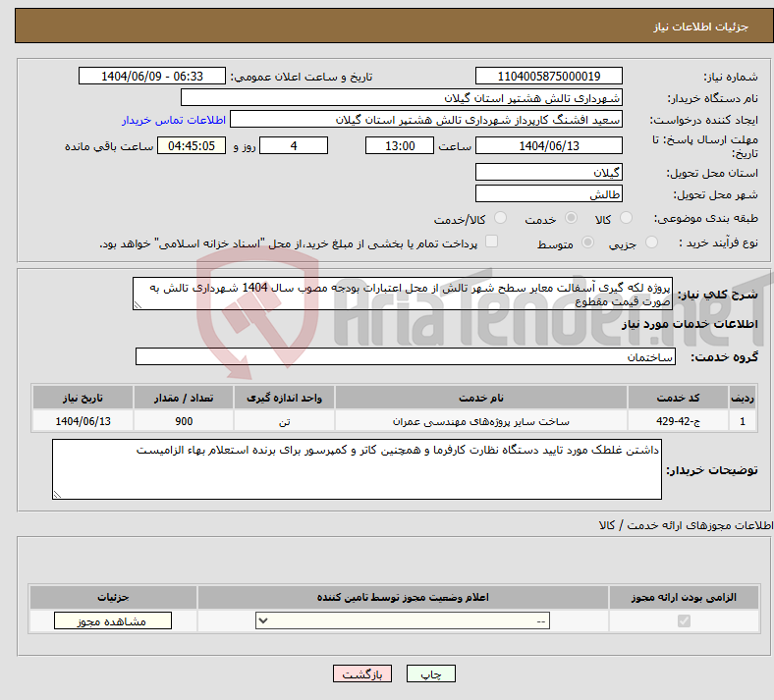Select the کالا radio button
Viewport: 774px width, 700px height.
[x=626, y=218]
